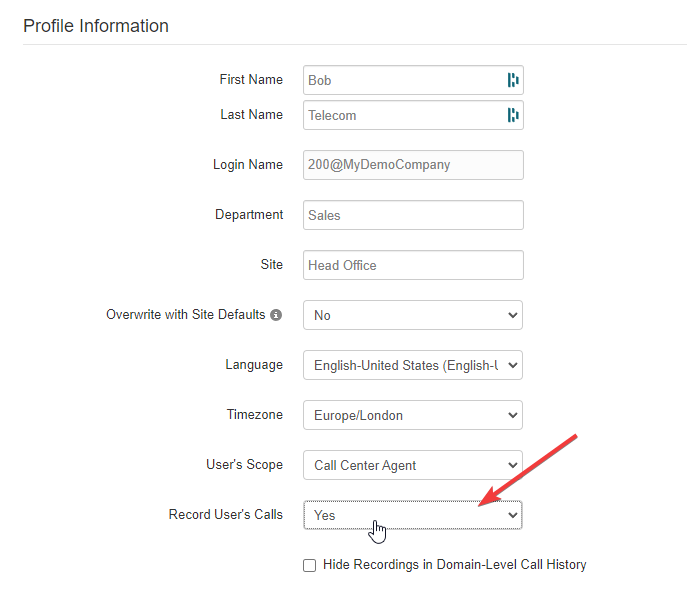The image size is (687, 600).
Task: Open the Record User's Calls dropdown
Action: (x=413, y=515)
